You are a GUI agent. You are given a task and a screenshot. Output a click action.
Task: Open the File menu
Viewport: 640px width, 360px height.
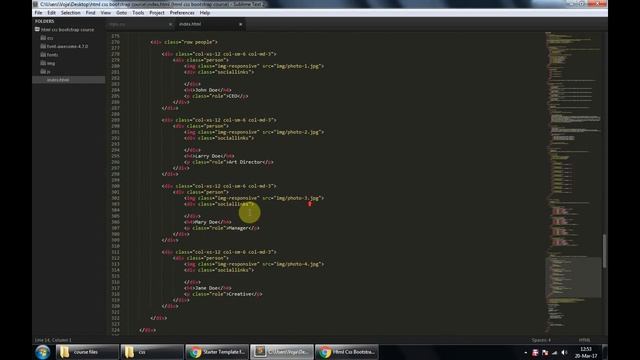click(x=38, y=13)
